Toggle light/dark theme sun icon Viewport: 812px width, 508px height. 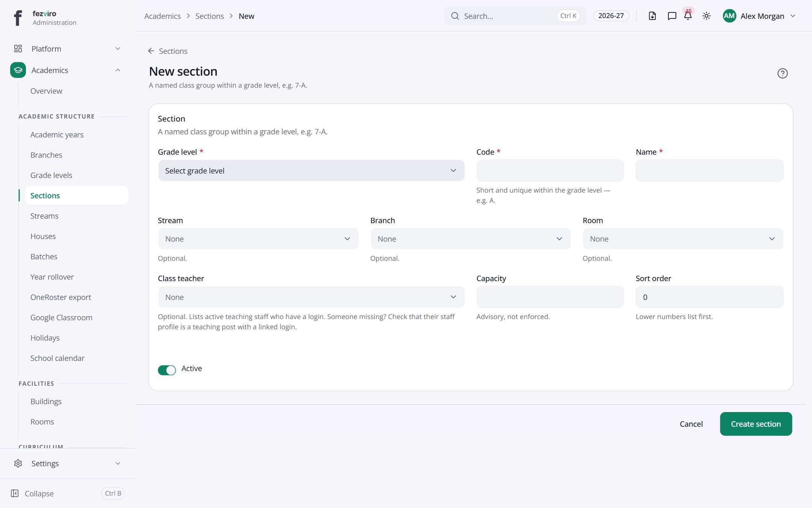[x=706, y=16]
